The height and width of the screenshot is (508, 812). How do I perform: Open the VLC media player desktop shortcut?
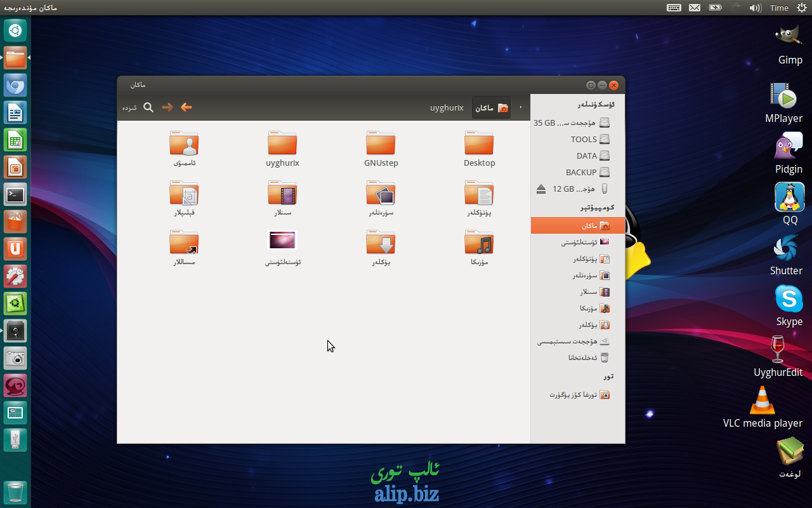763,408
